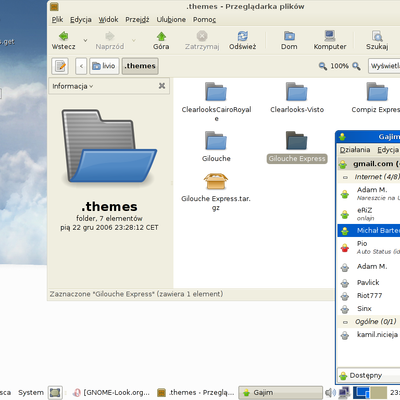Open the Wyświetl view mode dropdown
The image size is (400, 400).
click(384, 66)
